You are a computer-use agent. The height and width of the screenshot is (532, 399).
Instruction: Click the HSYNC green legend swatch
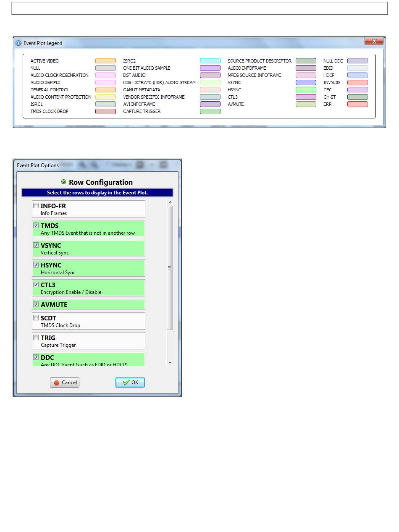coord(306,90)
